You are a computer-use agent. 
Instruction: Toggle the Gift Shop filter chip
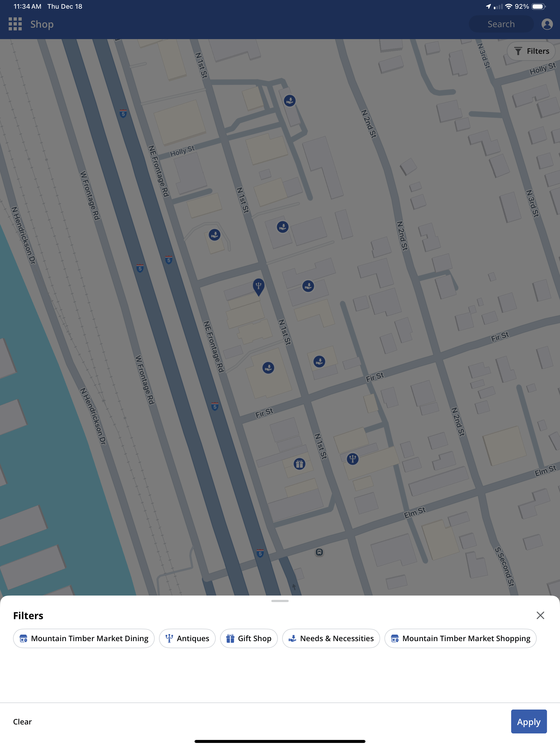(249, 638)
